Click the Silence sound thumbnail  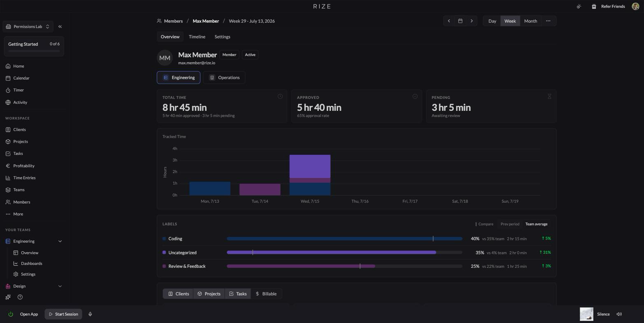click(586, 314)
